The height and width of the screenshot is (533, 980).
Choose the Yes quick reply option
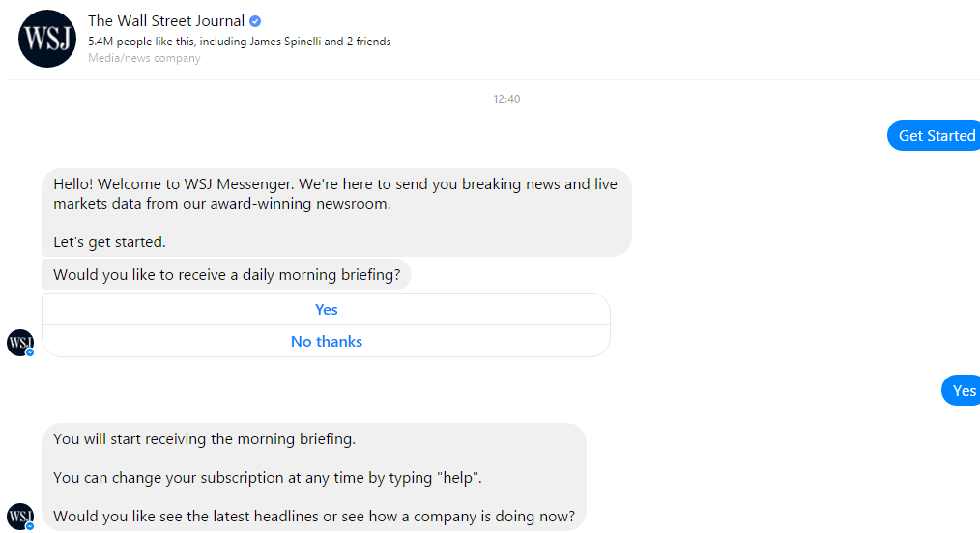(x=327, y=310)
